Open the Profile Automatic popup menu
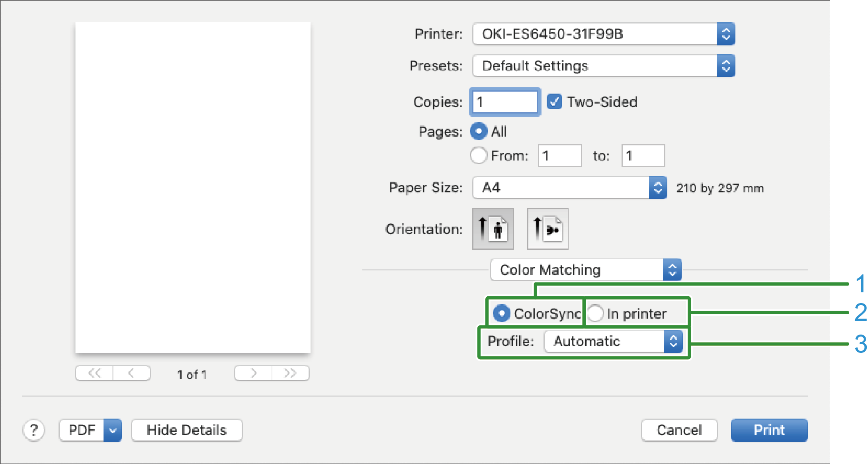 tap(613, 341)
